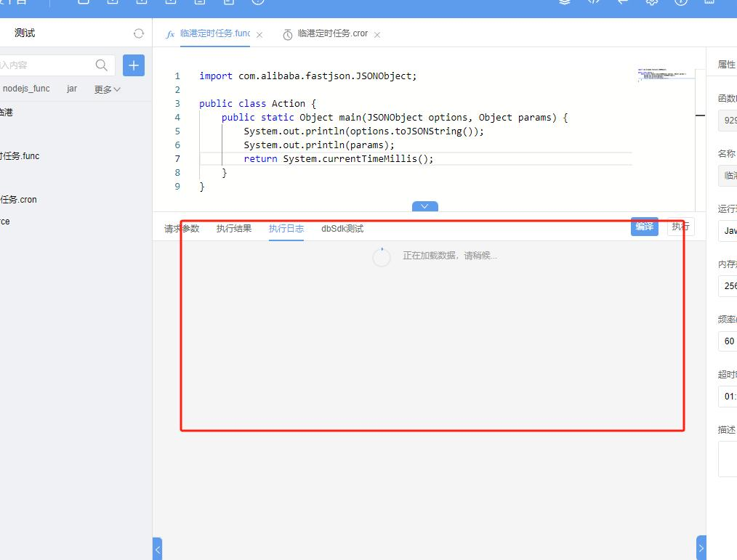Open the dbSdk测试 tab

click(x=342, y=229)
